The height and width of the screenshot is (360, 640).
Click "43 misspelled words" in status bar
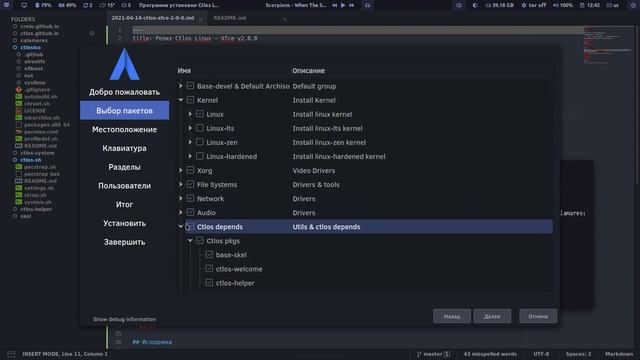490,354
